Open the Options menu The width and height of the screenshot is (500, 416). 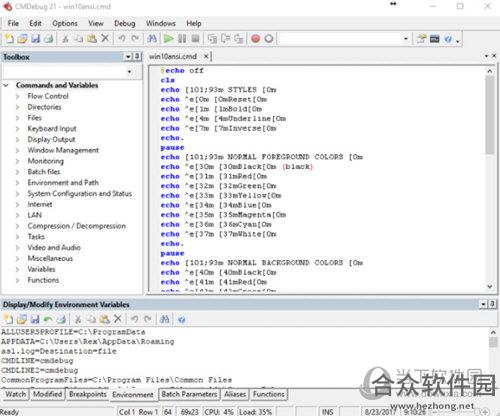[x=65, y=23]
